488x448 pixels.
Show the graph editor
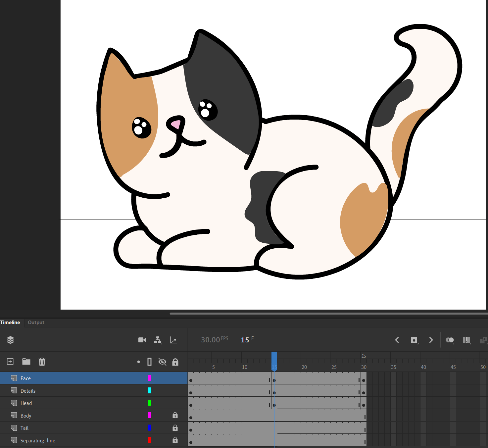(x=173, y=340)
